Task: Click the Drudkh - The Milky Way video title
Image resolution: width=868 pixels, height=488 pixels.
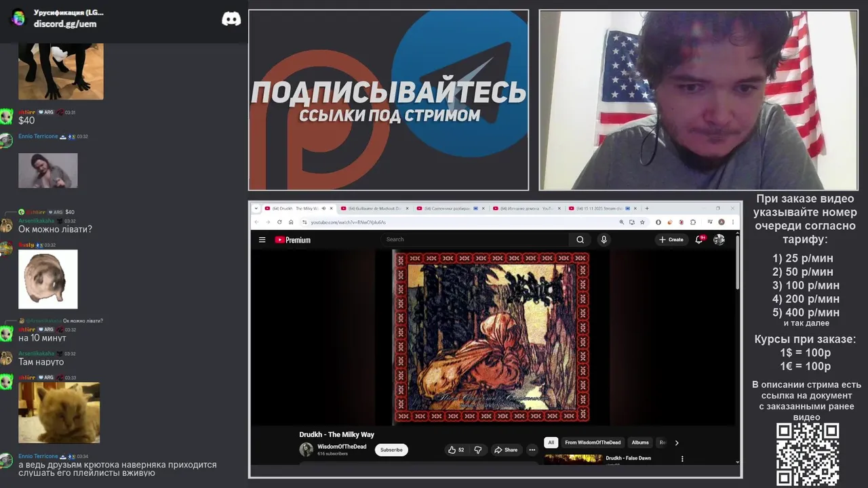Action: click(x=337, y=434)
